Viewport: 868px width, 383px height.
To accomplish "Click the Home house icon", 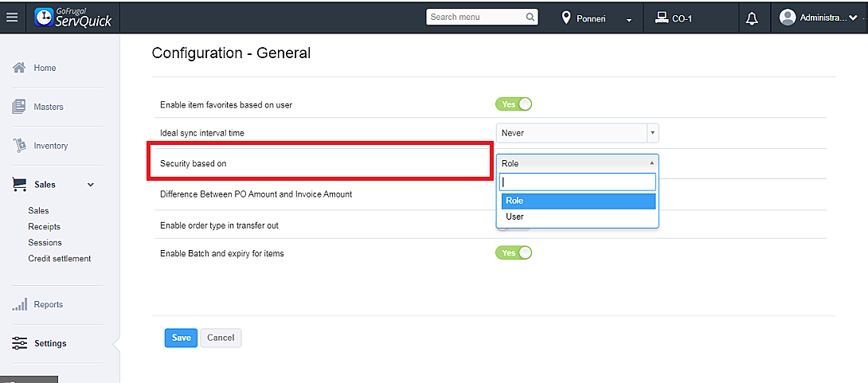I will pos(20,68).
